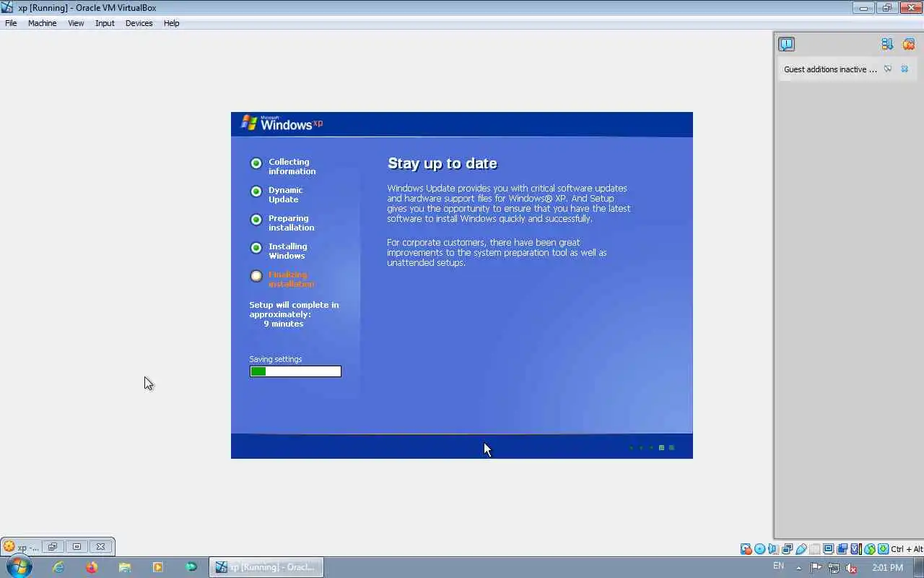Screen dimensions: 924x578
Task: Click the restore button in the xp mini toolbar
Action: (52, 547)
